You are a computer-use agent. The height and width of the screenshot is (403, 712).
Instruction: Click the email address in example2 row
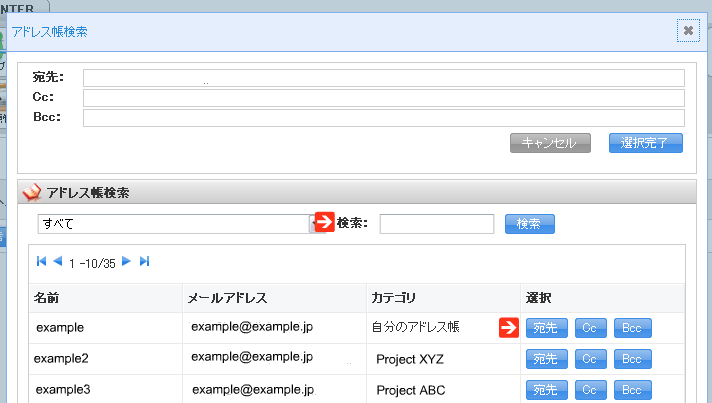click(252, 357)
